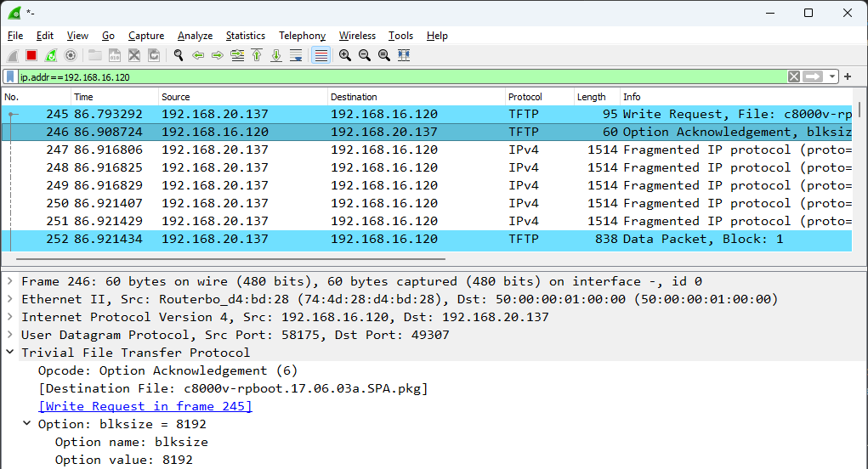Open the File menu

pyautogui.click(x=15, y=36)
